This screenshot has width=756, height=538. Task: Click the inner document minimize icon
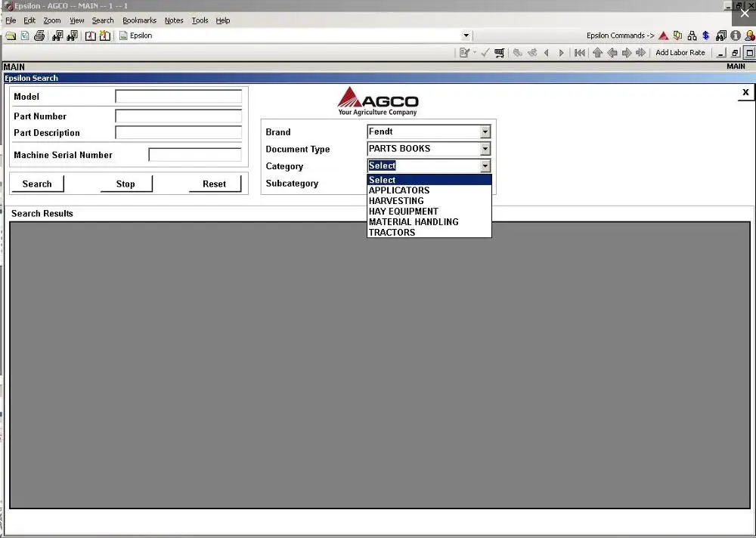pyautogui.click(x=720, y=53)
